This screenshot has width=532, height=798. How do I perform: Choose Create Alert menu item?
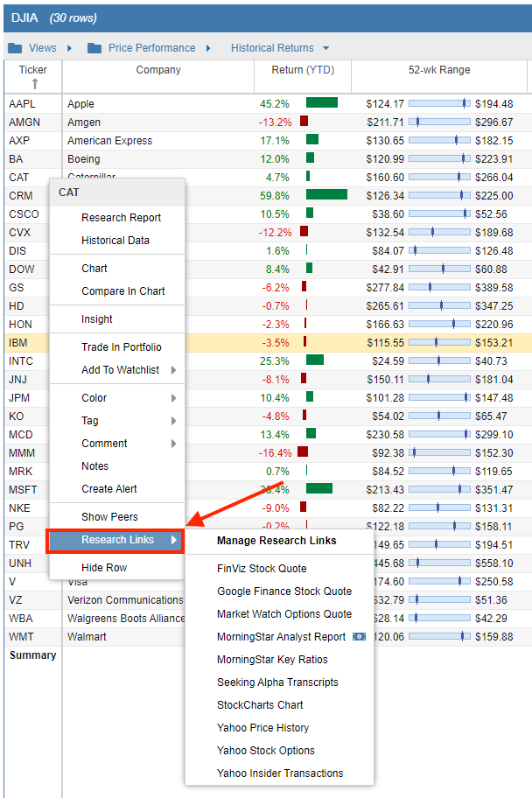[109, 489]
